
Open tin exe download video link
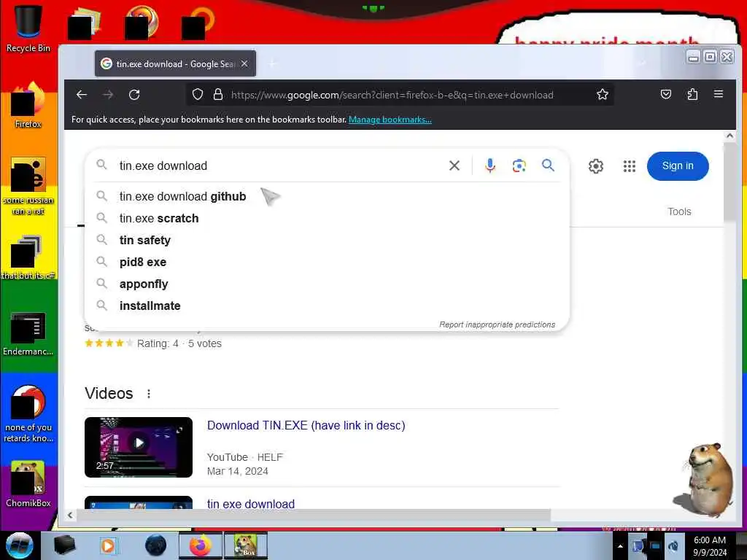point(251,503)
